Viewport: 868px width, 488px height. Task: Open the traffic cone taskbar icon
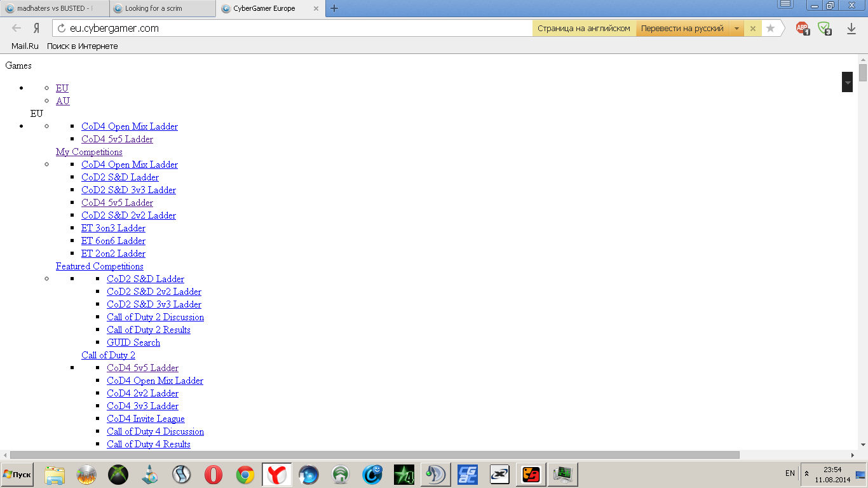pyautogui.click(x=150, y=474)
